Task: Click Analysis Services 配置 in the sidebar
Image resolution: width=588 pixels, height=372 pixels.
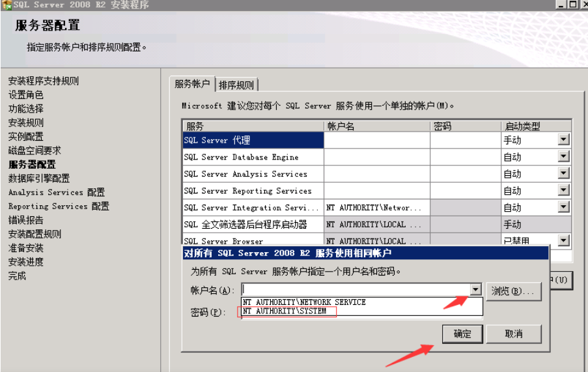Action: pos(57,192)
